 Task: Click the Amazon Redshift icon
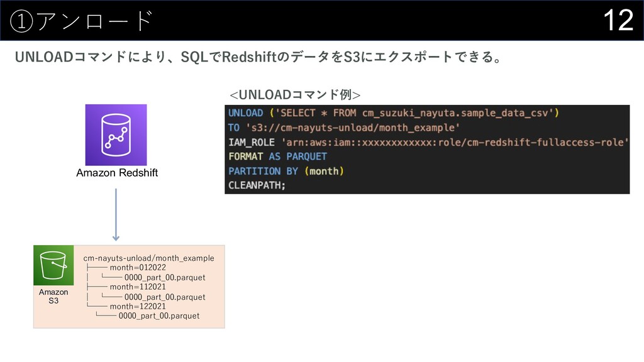coord(116,134)
